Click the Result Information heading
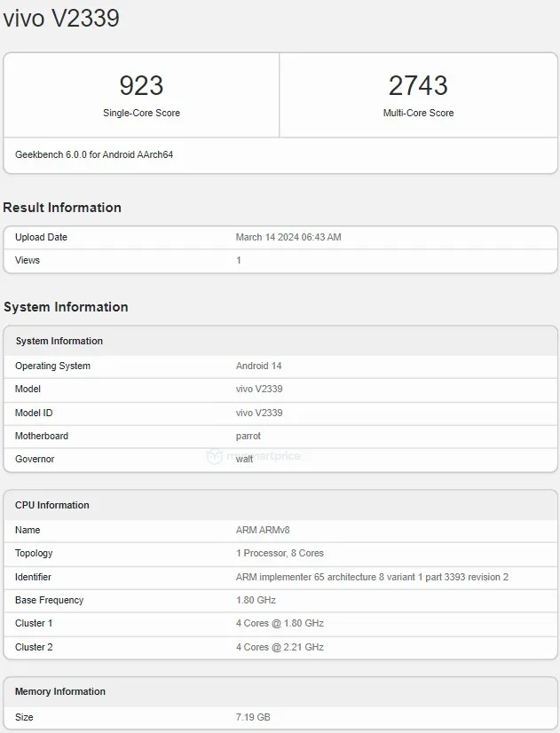 point(62,208)
